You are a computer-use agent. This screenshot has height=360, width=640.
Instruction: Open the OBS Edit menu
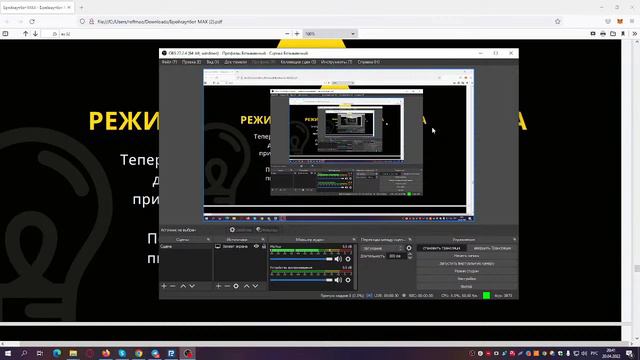click(x=191, y=62)
